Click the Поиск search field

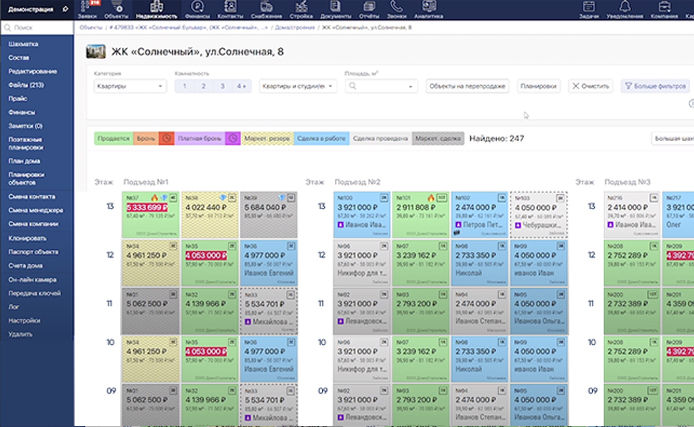[x=37, y=27]
